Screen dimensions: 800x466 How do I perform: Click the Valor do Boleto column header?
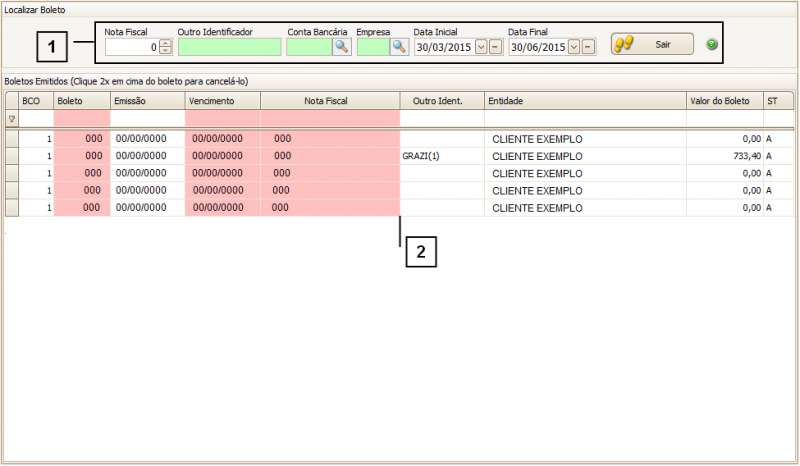pos(723,101)
